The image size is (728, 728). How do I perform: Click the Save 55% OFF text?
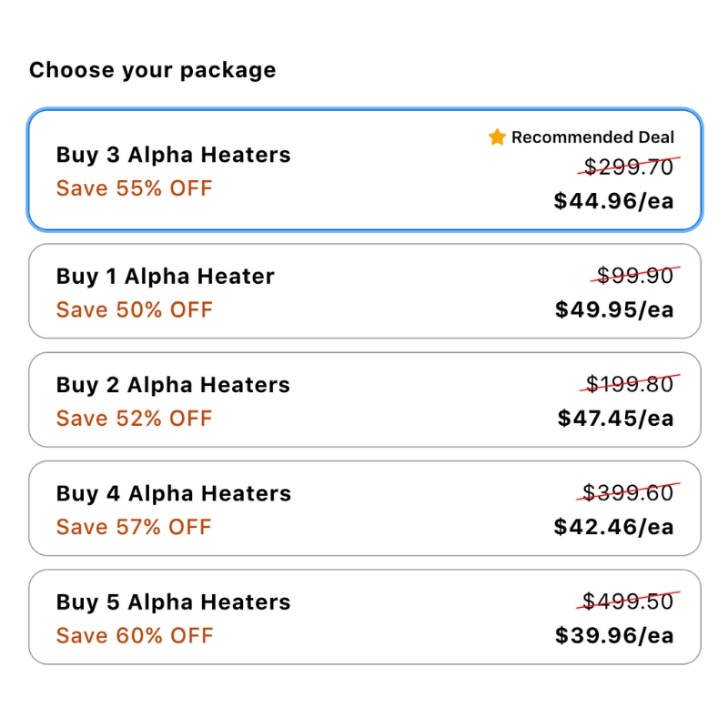click(x=134, y=188)
